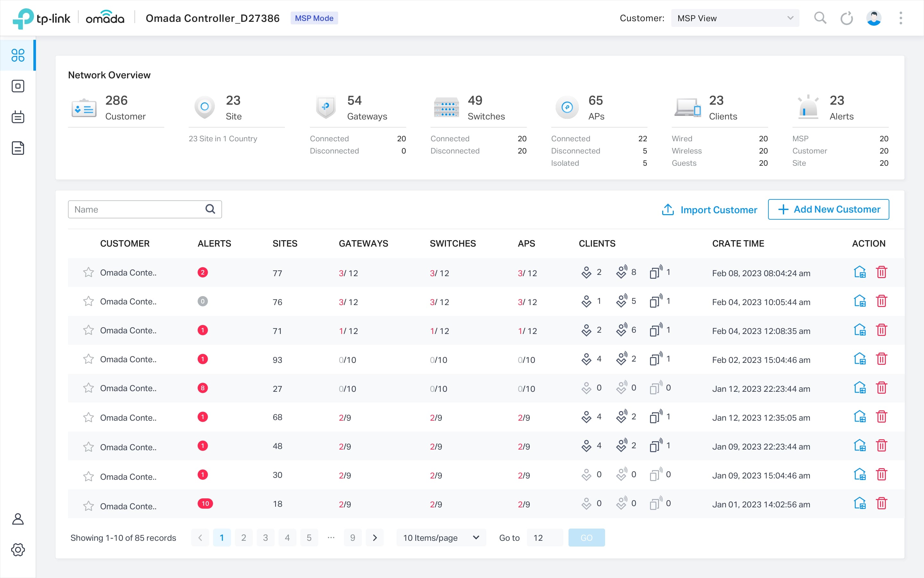Favorite the customer with 76 sites

point(89,301)
